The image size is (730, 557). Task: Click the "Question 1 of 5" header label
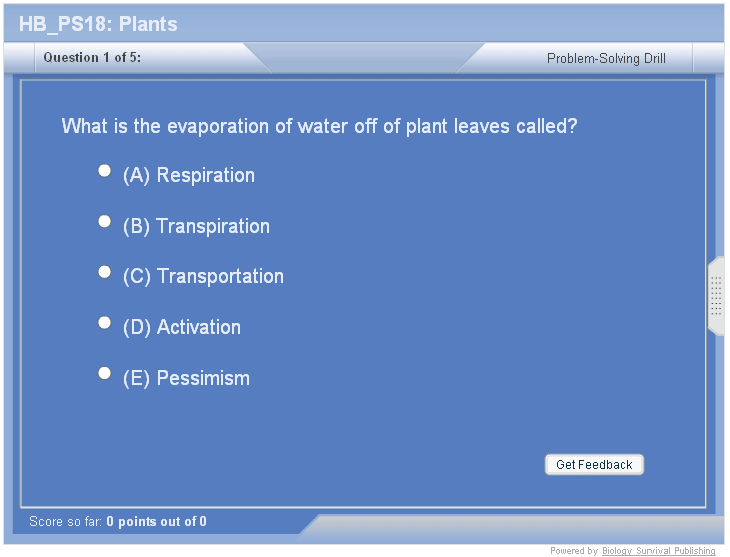pos(92,58)
